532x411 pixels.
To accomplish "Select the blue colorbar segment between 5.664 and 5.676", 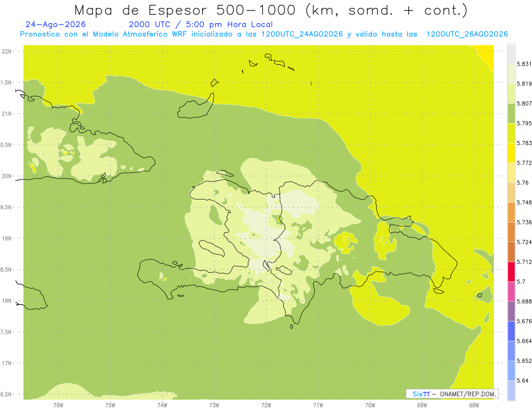I will 511,331.
